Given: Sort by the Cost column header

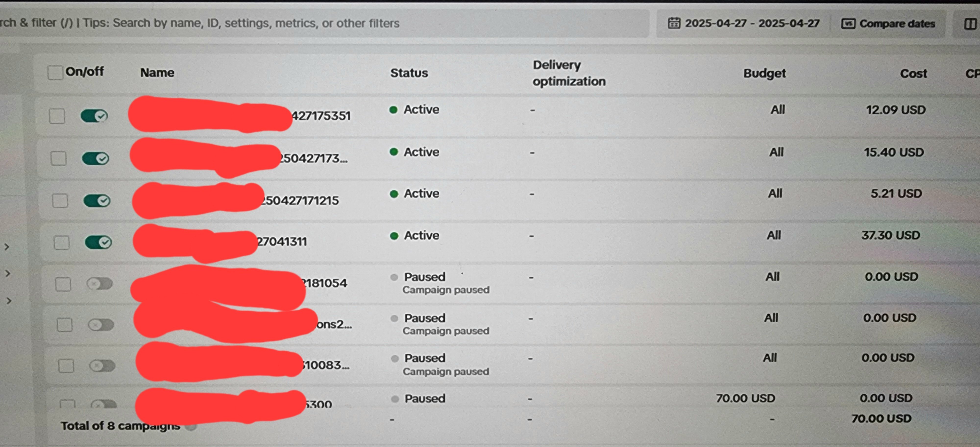Looking at the screenshot, I should tap(913, 74).
